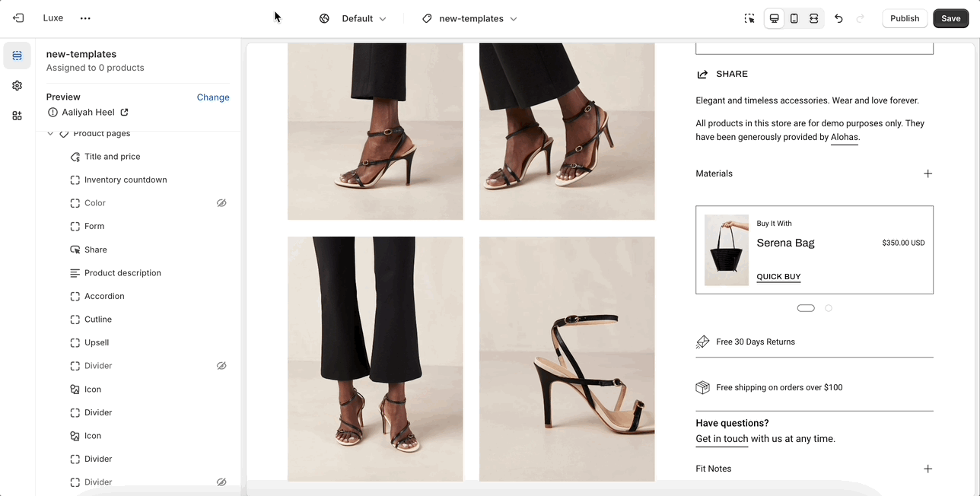Switch to mobile preview view
980x496 pixels.
click(x=794, y=18)
